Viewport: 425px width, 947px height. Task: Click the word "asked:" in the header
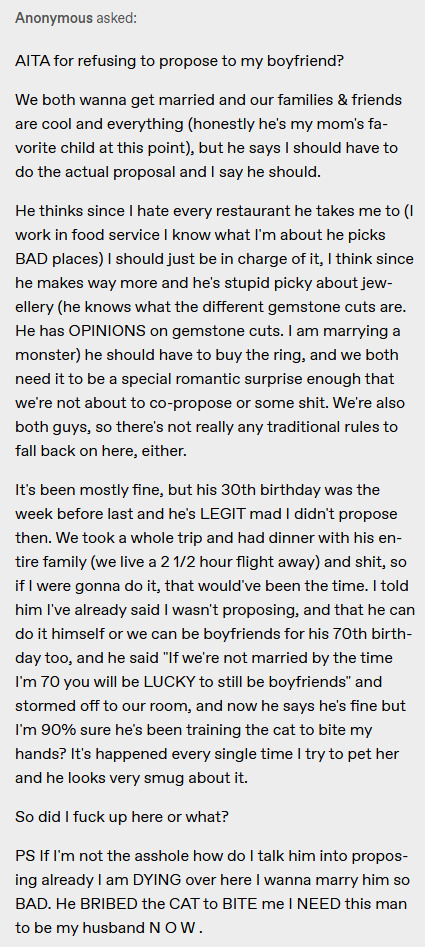(117, 18)
